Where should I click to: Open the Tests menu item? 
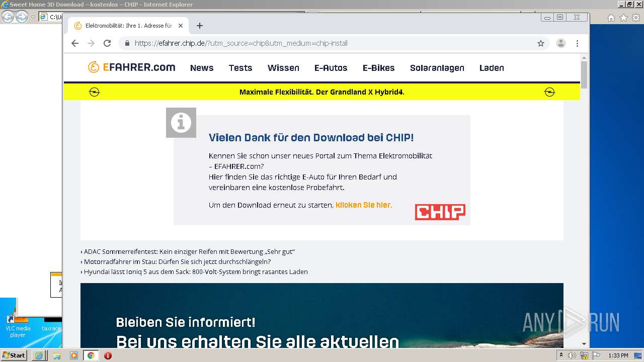coord(240,68)
